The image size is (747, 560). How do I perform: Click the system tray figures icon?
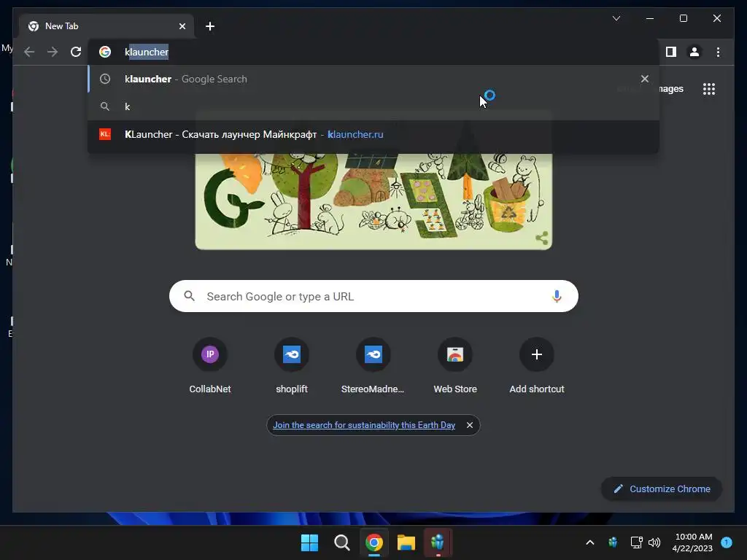(x=613, y=542)
